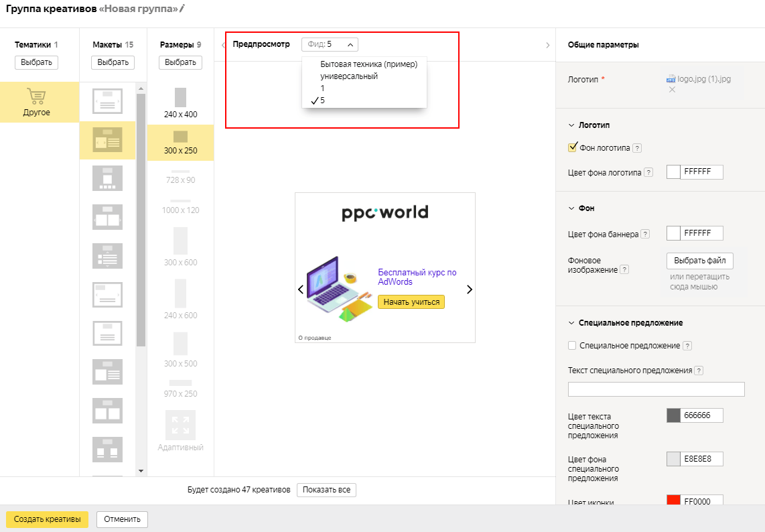Click the Текст специального предложения input field
This screenshot has width=765, height=532.
[x=656, y=389]
